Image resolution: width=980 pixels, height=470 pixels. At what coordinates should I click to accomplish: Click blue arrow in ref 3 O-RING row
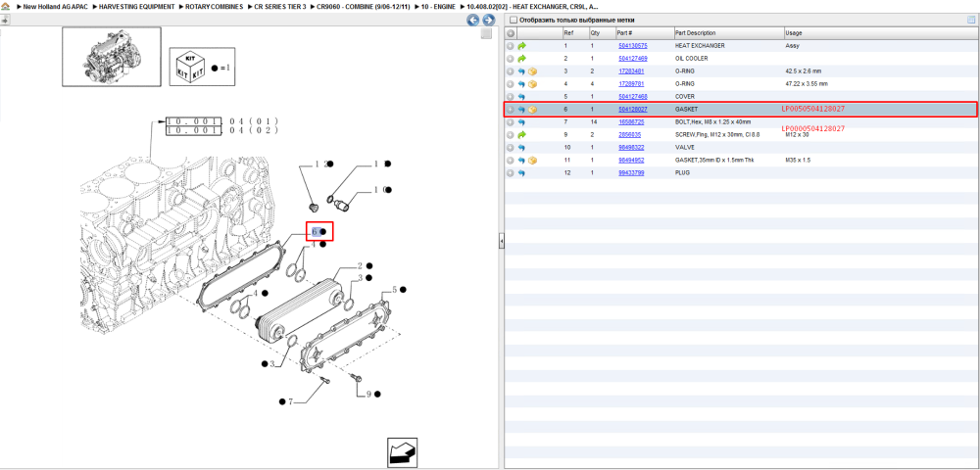tap(522, 71)
